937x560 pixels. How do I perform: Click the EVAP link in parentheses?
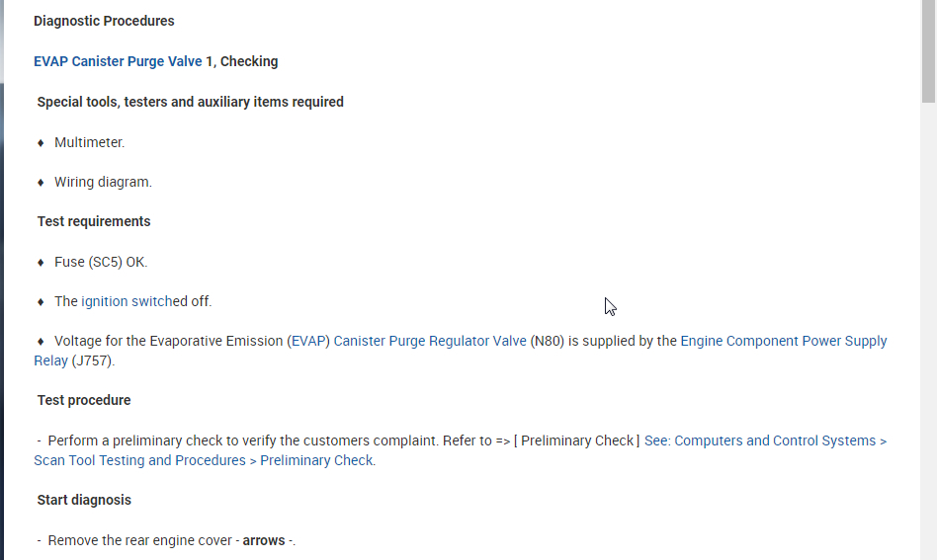[x=308, y=341]
